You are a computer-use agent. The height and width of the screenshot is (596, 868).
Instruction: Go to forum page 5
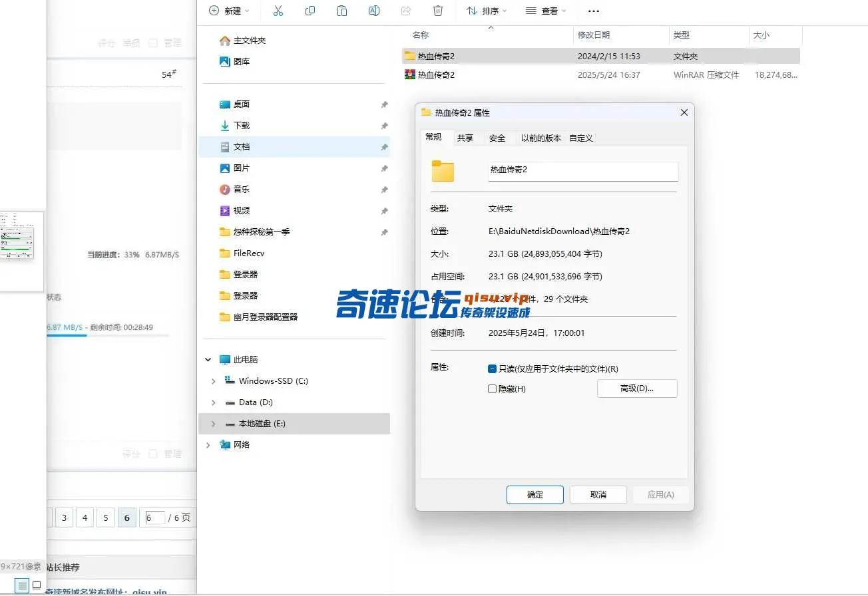coord(105,518)
